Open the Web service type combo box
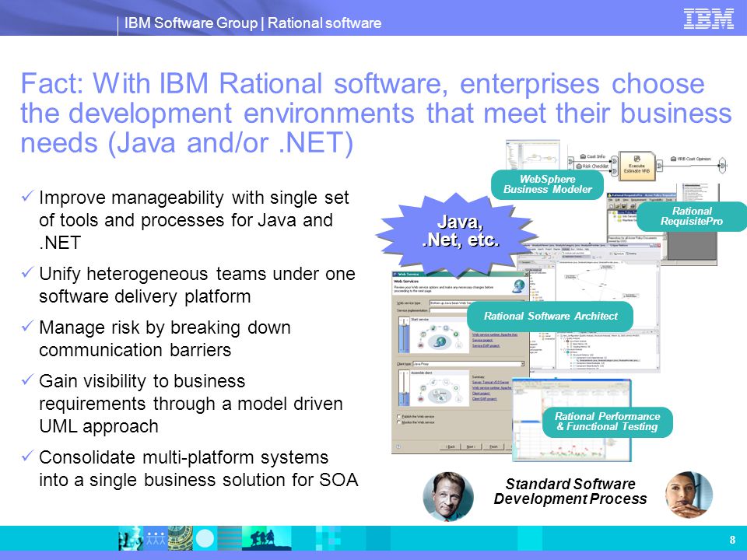The image size is (747, 560). (x=476, y=303)
